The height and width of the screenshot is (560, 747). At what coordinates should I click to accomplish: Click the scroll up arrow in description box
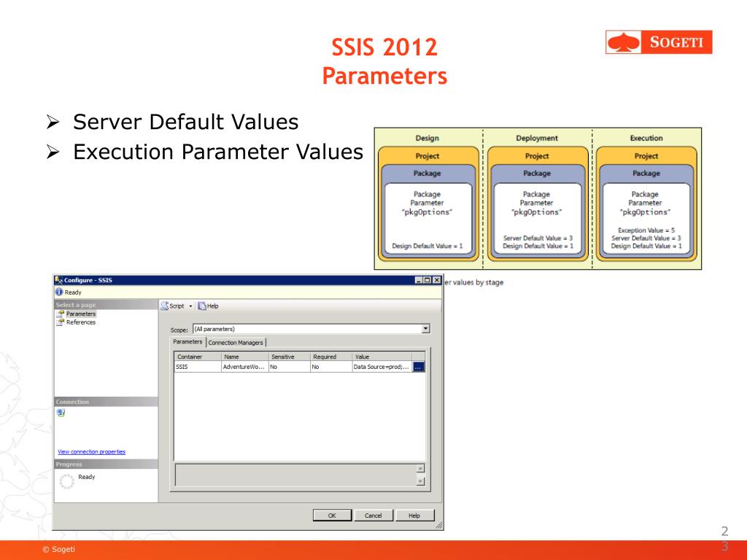pyautogui.click(x=420, y=469)
